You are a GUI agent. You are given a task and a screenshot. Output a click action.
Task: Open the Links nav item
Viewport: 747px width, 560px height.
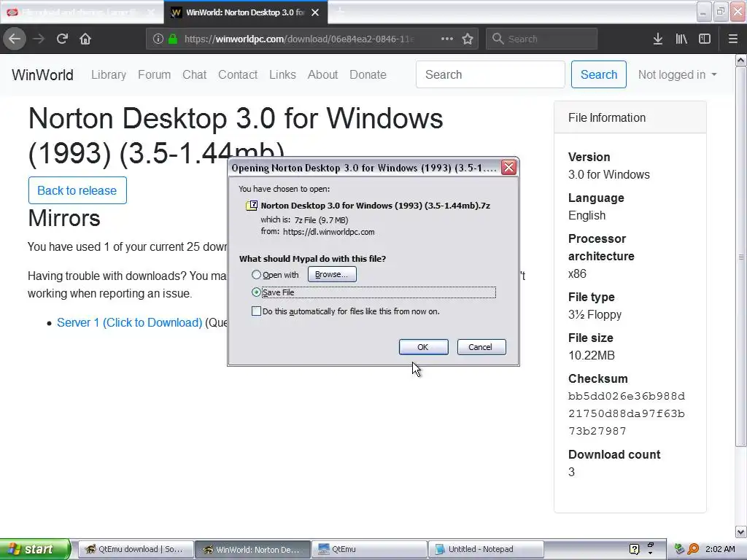tap(282, 75)
